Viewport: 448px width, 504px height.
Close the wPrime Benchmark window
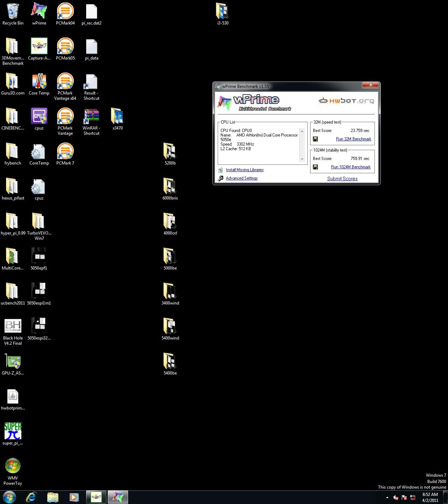click(x=371, y=85)
